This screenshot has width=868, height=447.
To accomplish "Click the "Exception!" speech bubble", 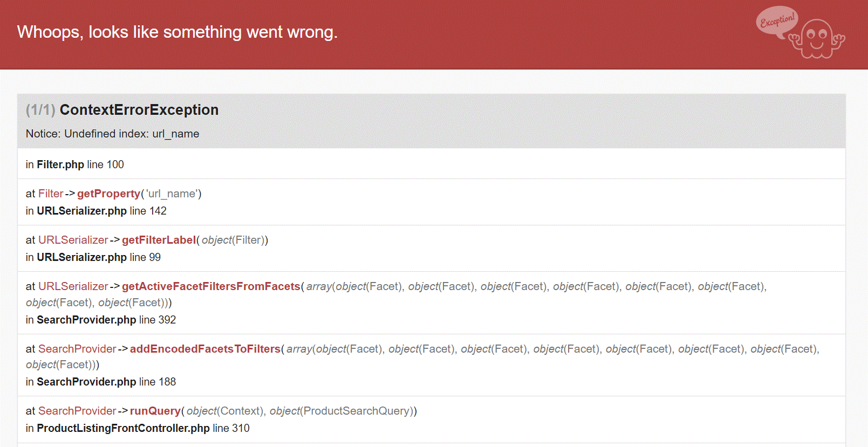I will 777,22.
